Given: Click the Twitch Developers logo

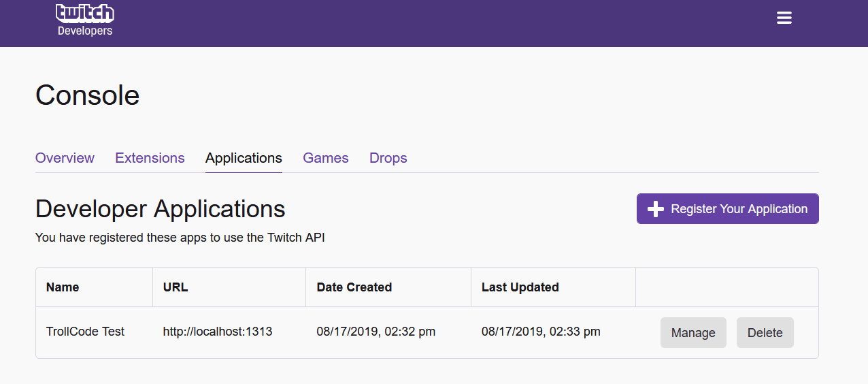Looking at the screenshot, I should pos(85,20).
